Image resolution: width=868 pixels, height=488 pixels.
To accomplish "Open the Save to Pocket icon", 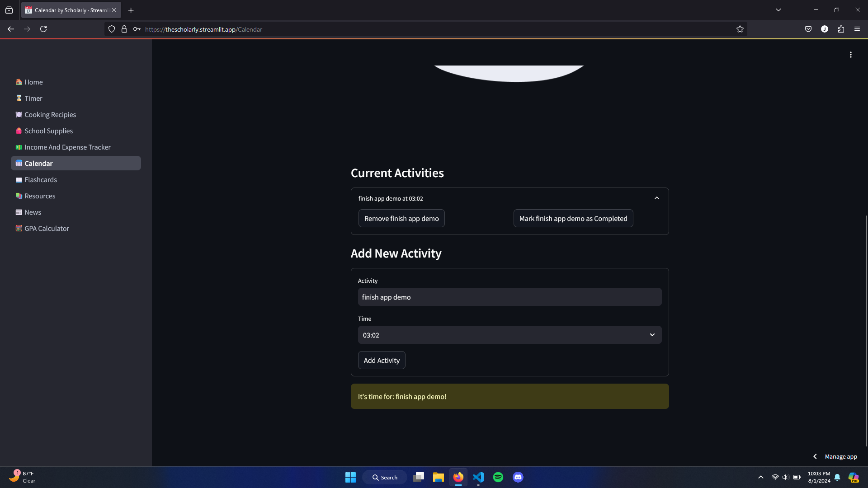I will (808, 29).
